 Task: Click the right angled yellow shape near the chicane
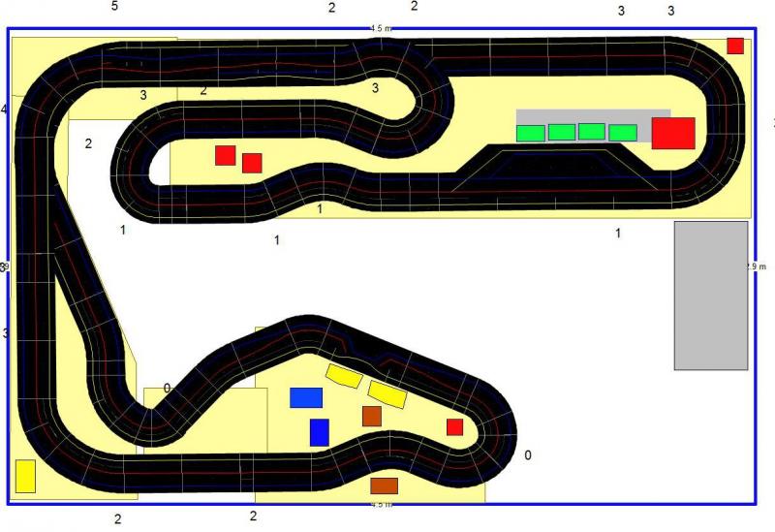[387, 393]
